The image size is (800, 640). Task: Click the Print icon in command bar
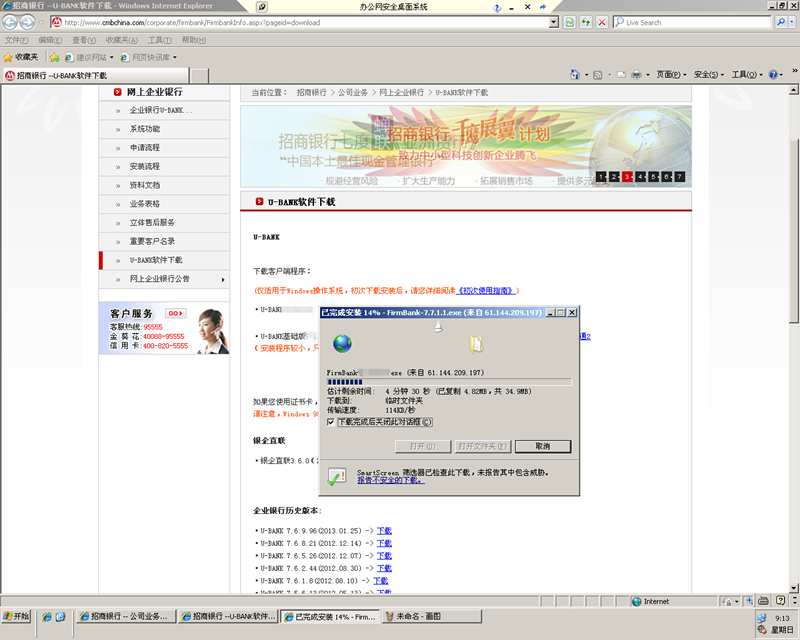point(636,75)
